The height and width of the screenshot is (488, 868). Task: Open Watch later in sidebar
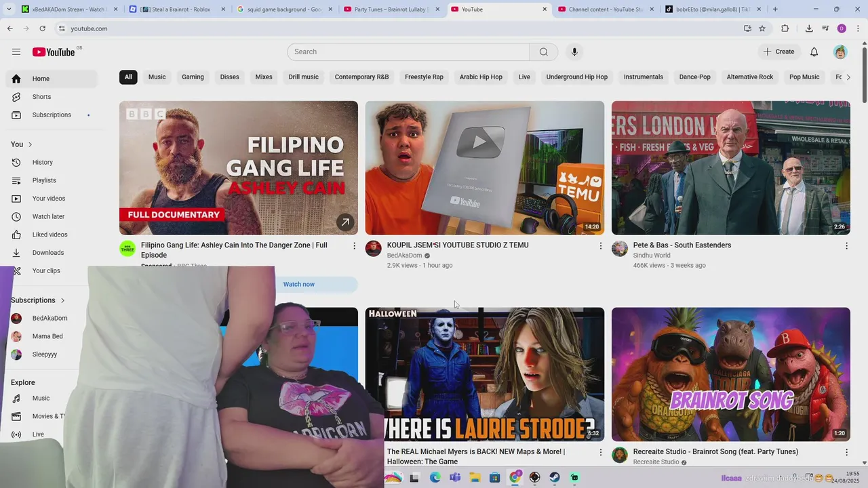tap(52, 216)
